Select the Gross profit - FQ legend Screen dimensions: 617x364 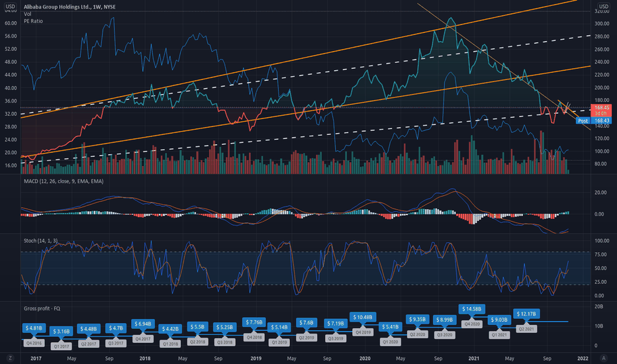(x=42, y=308)
